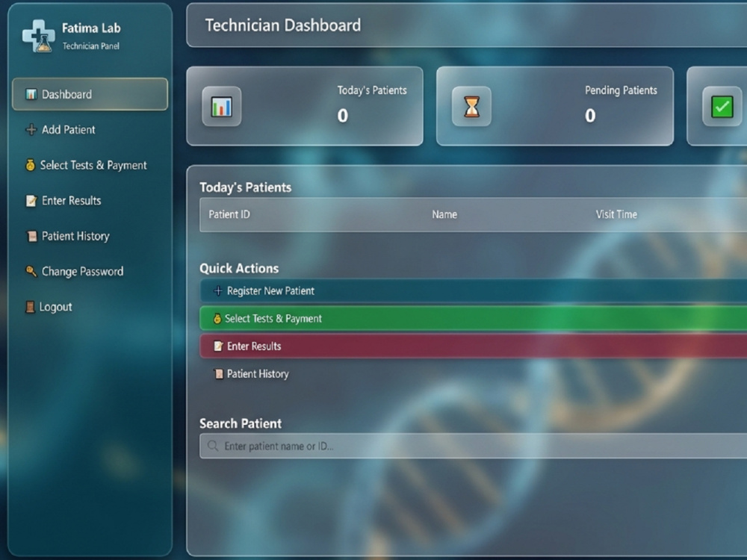Click the door icon beside Logout
This screenshot has width=747, height=560.
tap(30, 307)
